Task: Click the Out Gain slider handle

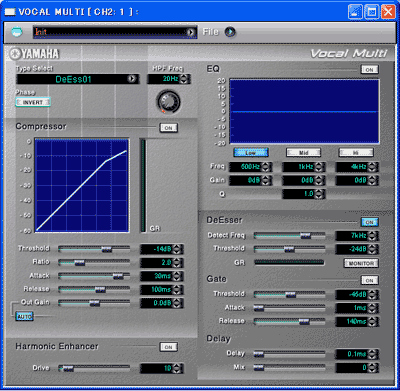Action: pos(95,303)
